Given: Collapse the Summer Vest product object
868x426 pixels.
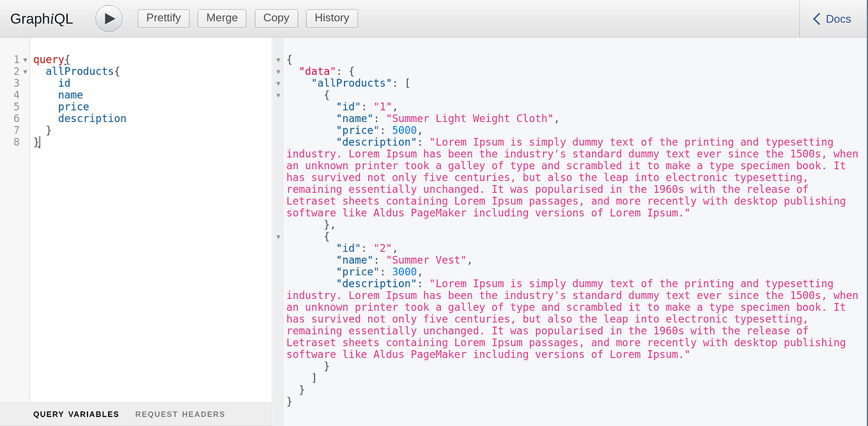Looking at the screenshot, I should (x=278, y=236).
